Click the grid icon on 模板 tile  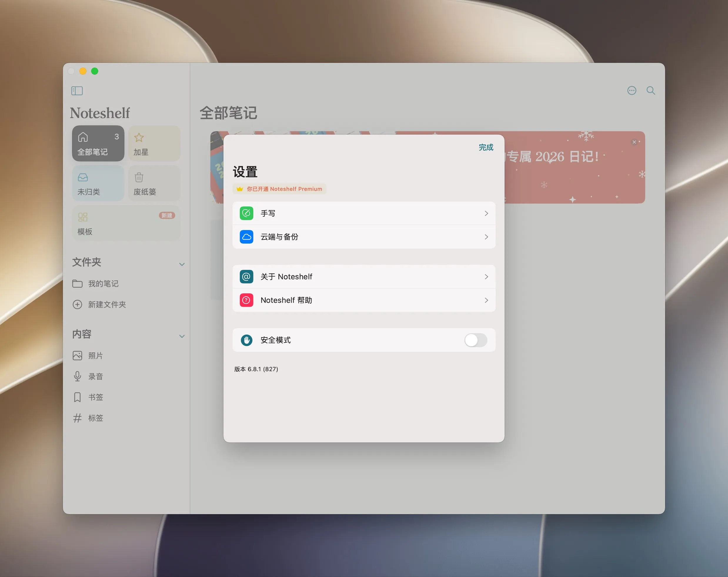coord(83,217)
